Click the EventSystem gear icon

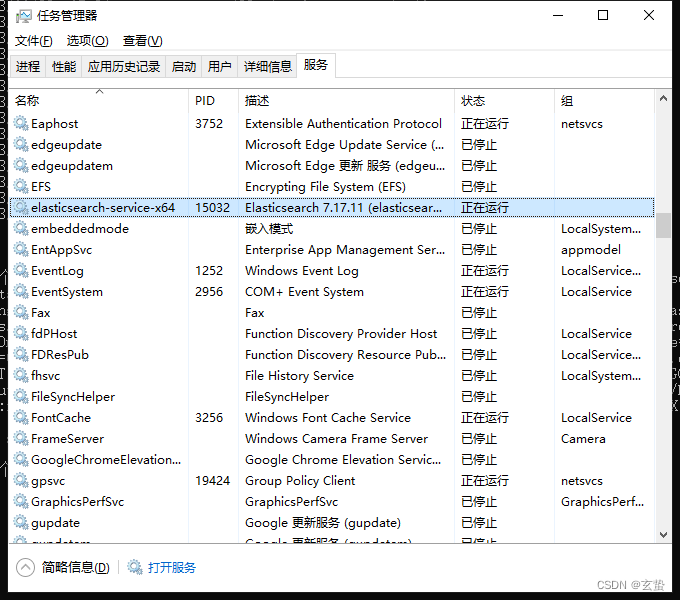[x=21, y=292]
